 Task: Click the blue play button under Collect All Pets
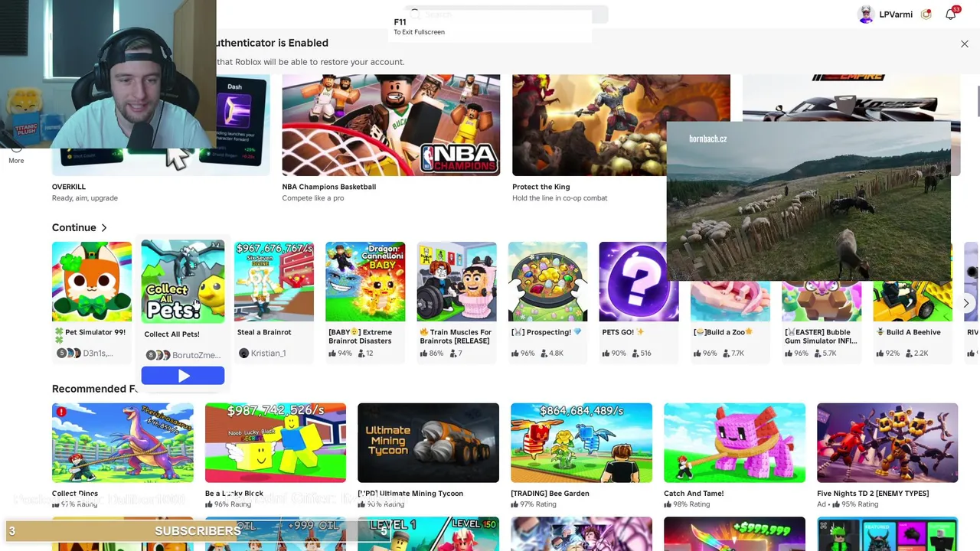click(x=183, y=376)
